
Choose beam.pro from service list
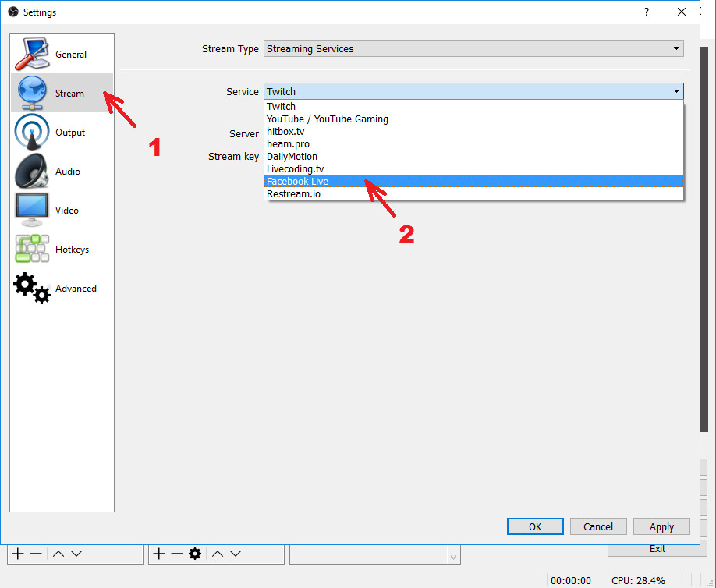(x=473, y=143)
